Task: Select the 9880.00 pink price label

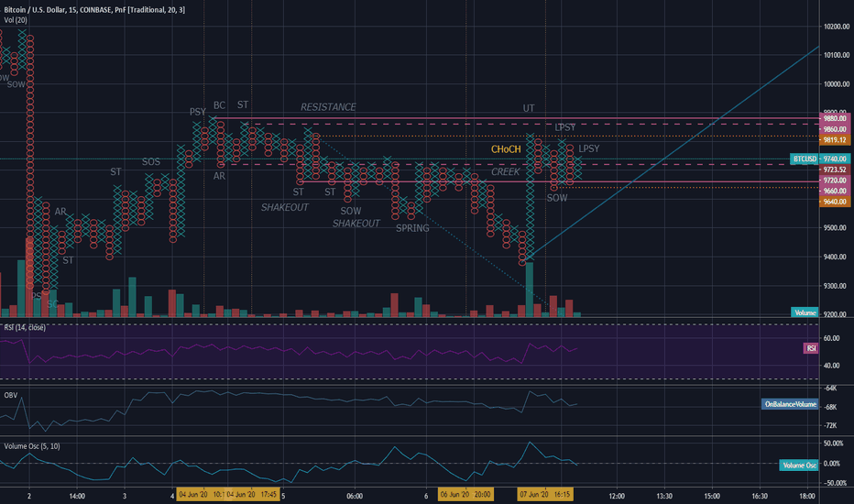Action: 835,118
